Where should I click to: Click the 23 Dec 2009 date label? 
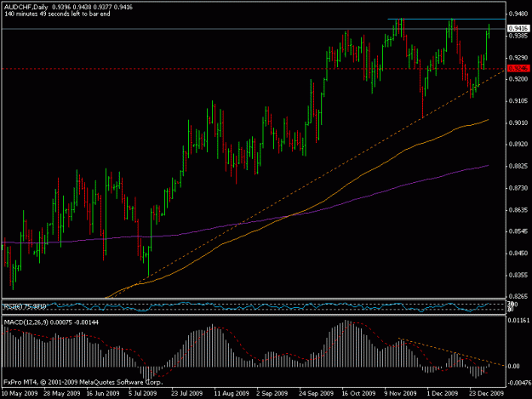[x=487, y=393]
